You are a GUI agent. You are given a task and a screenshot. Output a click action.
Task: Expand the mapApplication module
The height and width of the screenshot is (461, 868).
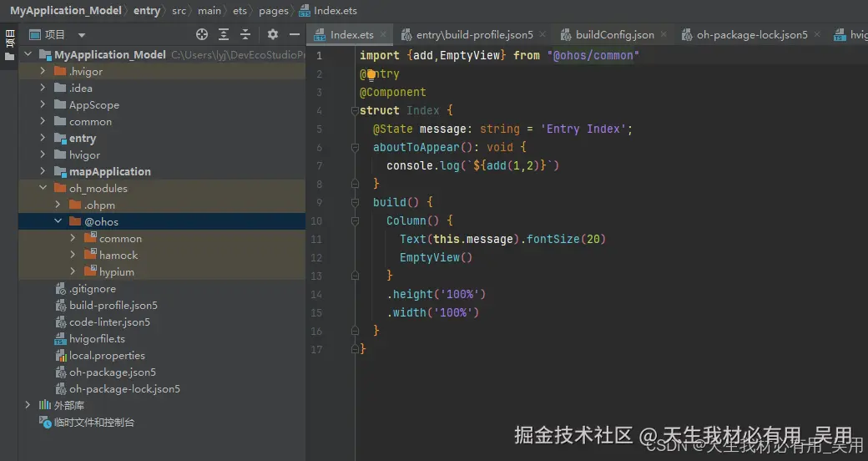[x=43, y=171]
